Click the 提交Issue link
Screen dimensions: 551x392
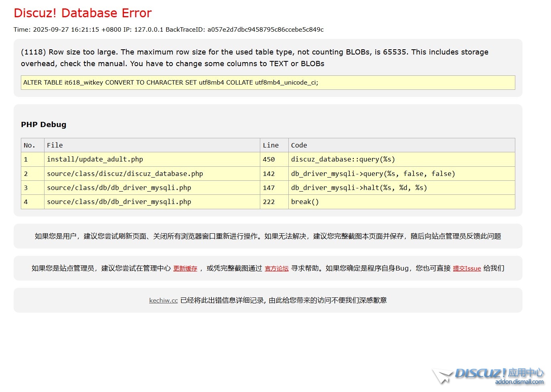[466, 269]
